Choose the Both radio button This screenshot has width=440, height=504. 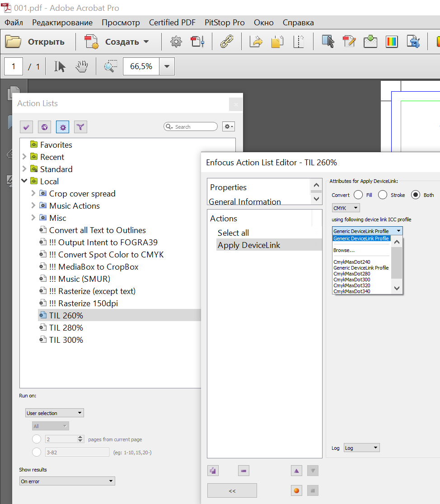pyautogui.click(x=415, y=195)
